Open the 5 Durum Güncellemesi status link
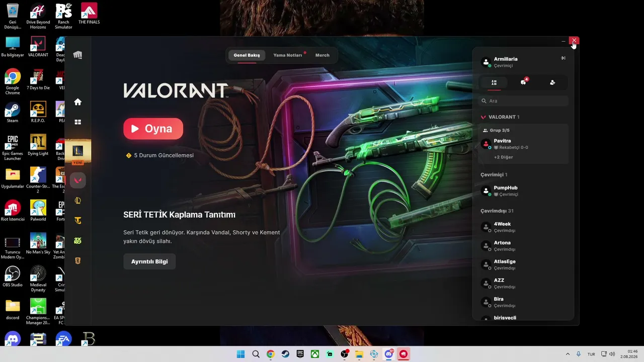 click(x=160, y=155)
